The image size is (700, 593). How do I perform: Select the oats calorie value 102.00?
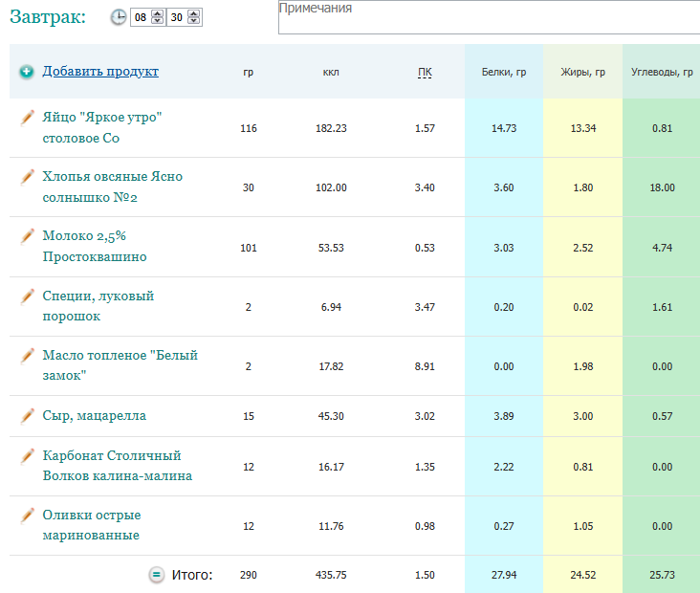click(x=331, y=188)
